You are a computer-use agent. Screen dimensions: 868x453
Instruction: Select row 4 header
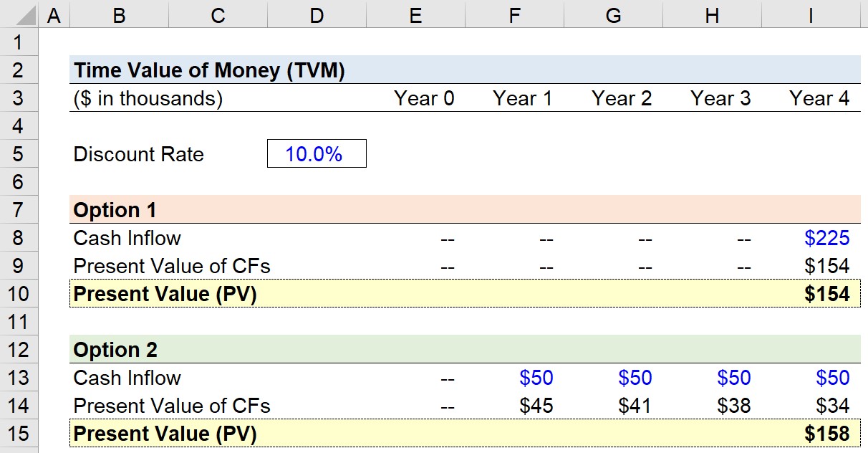point(19,125)
